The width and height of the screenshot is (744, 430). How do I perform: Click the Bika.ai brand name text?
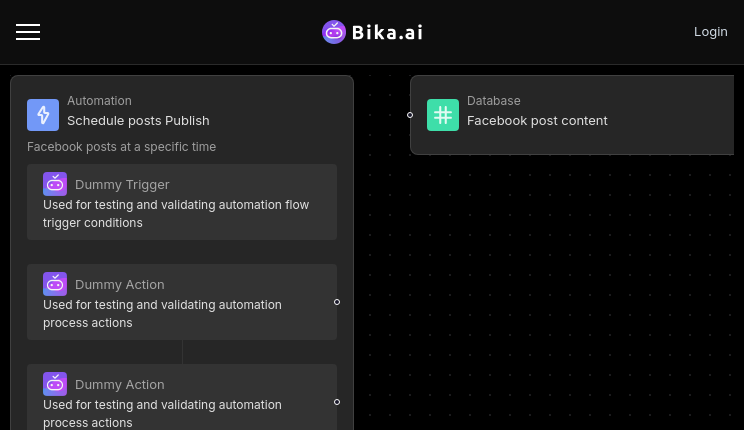click(387, 32)
